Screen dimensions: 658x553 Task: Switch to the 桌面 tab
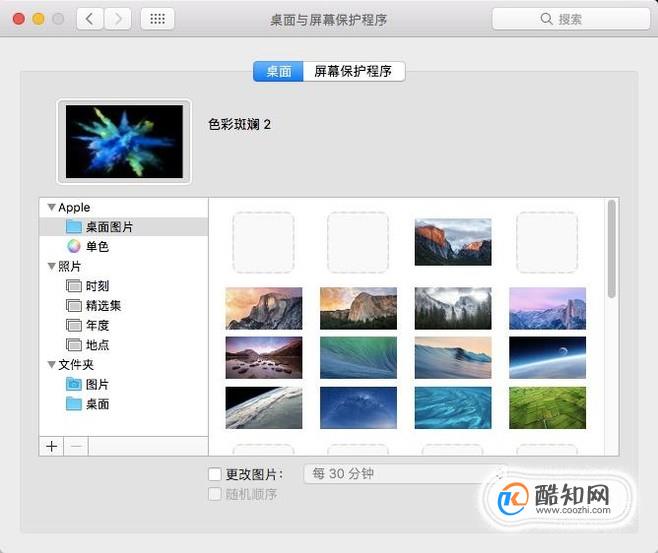click(278, 71)
